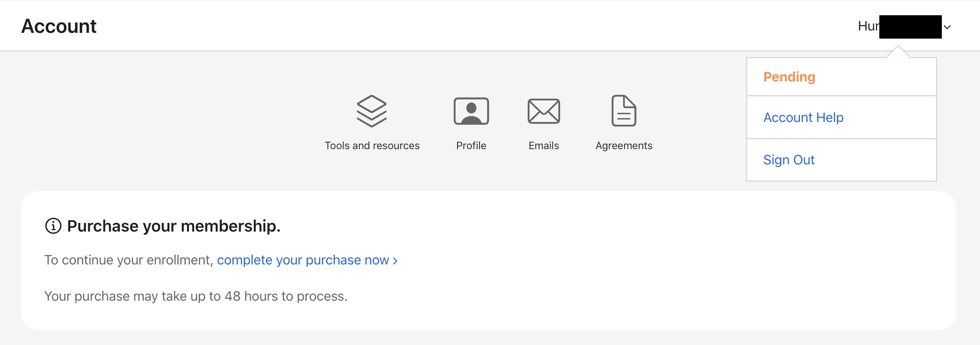Click the Tools and resources stacked layers icon
This screenshot has height=345, width=980.
(x=372, y=111)
